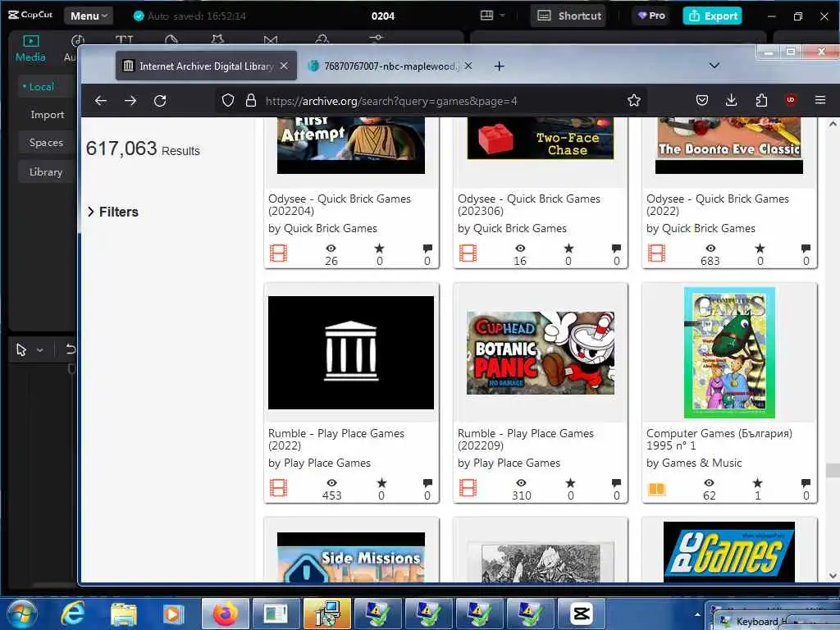840x630 pixels.
Task: Go back in browser
Action: click(101, 101)
